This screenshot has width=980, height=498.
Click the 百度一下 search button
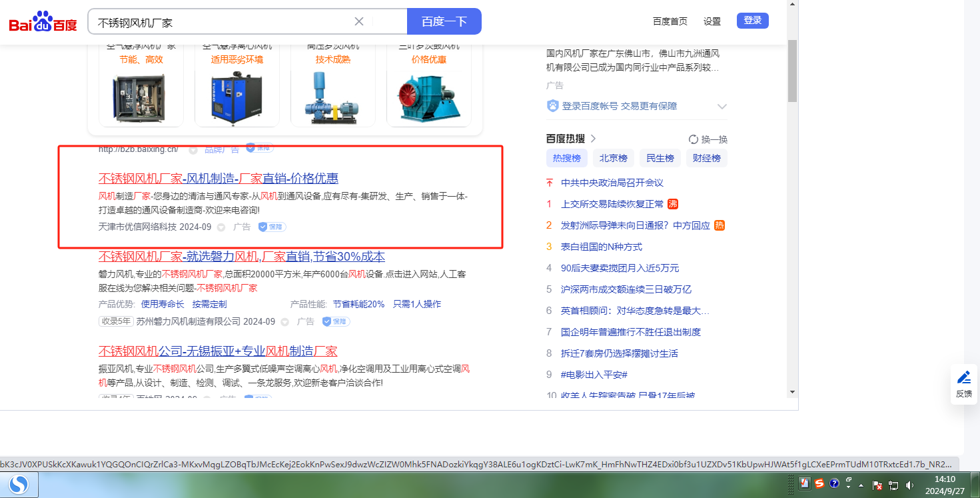(x=444, y=21)
